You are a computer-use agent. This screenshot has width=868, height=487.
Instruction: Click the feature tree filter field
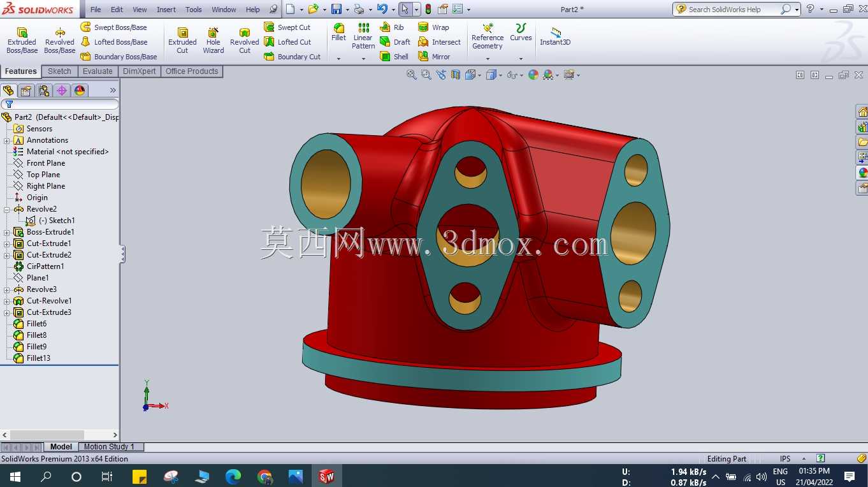pos(60,105)
